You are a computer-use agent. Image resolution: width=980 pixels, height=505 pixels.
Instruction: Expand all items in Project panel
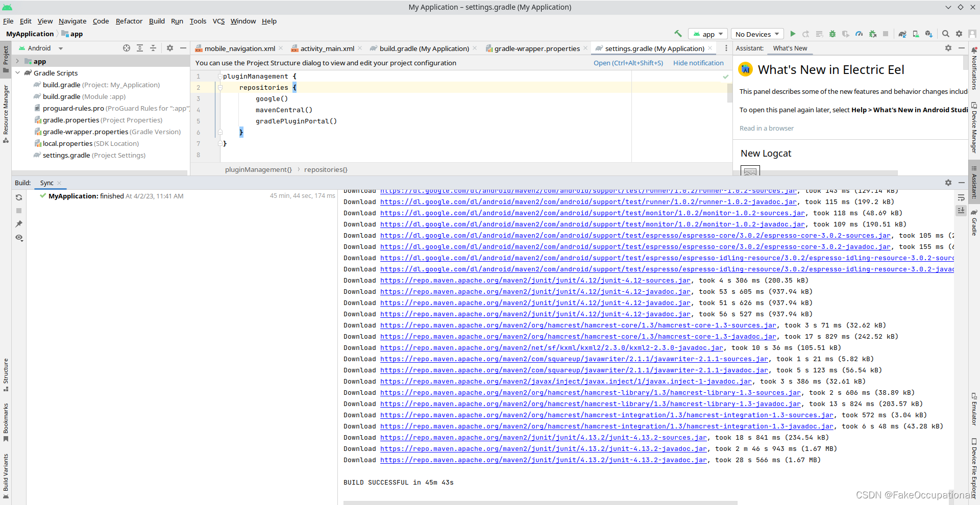[140, 48]
